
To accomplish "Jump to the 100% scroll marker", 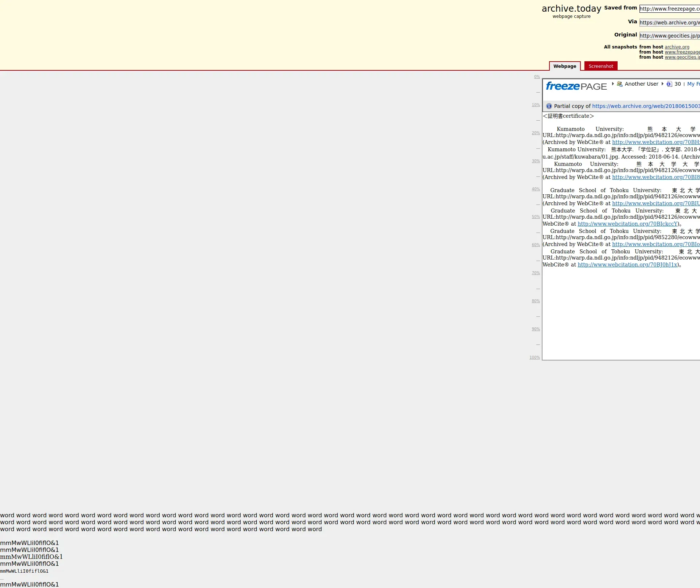I will 534,358.
